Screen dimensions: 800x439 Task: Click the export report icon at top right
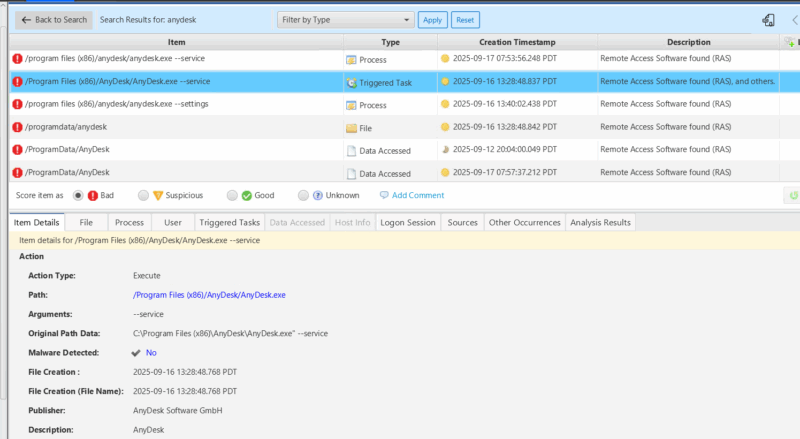pyautogui.click(x=768, y=20)
